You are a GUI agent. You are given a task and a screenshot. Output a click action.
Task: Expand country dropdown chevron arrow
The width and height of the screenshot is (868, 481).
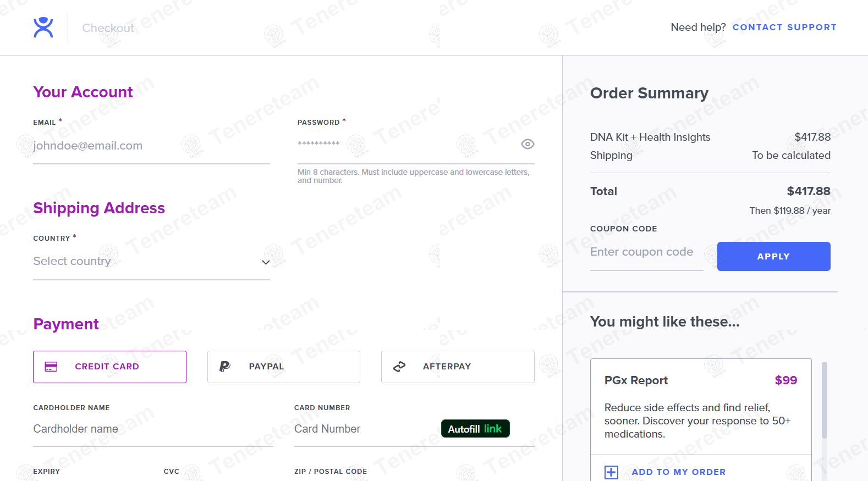click(x=266, y=262)
